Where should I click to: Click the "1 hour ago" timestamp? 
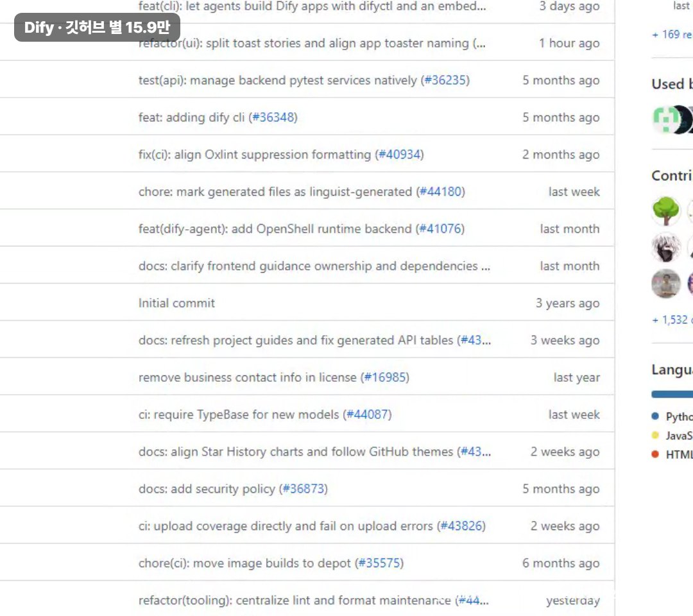click(569, 43)
